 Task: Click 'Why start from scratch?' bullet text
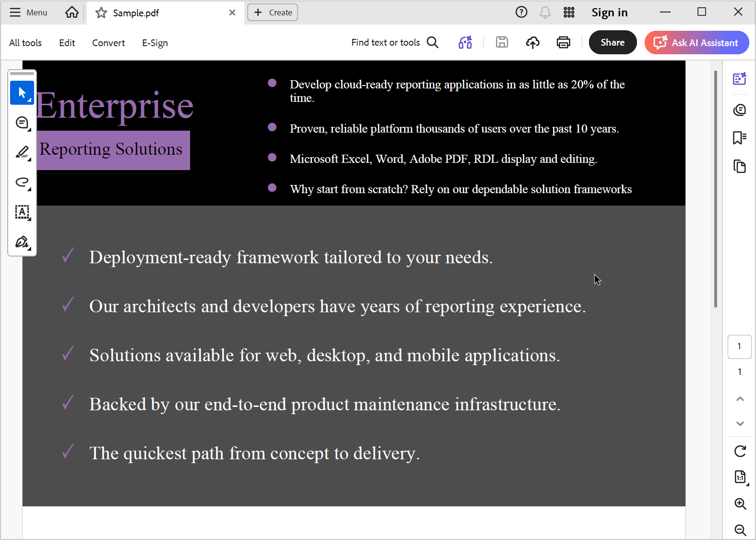(461, 189)
